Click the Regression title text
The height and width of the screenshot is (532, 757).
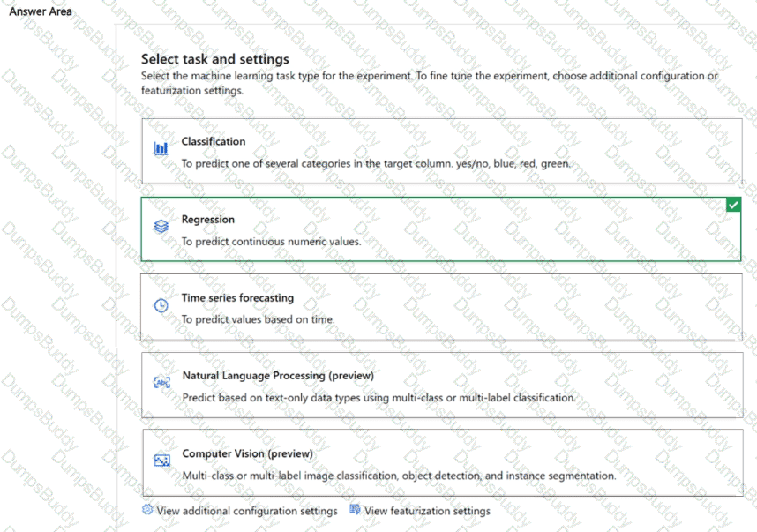(x=208, y=220)
